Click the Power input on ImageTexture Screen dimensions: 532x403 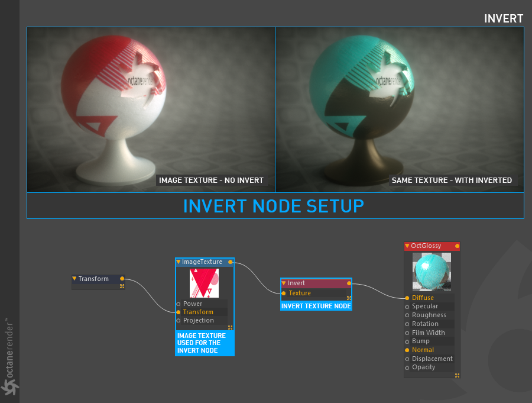click(x=193, y=304)
